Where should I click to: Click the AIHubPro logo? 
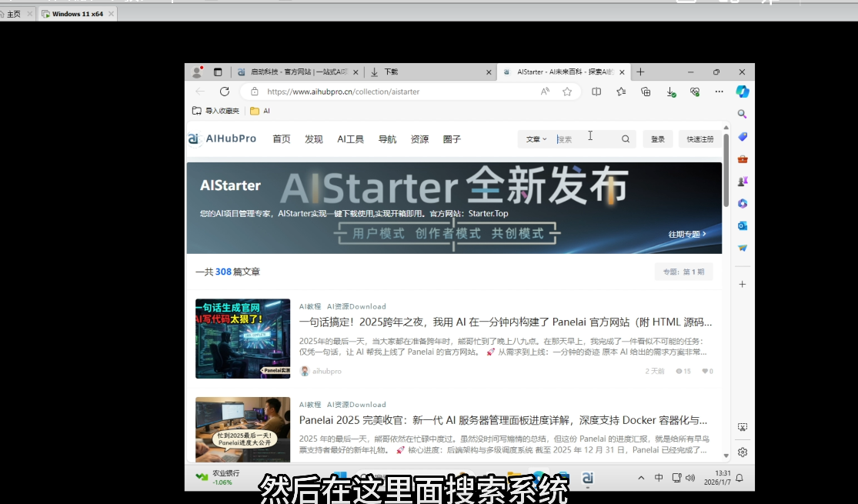[x=222, y=139]
